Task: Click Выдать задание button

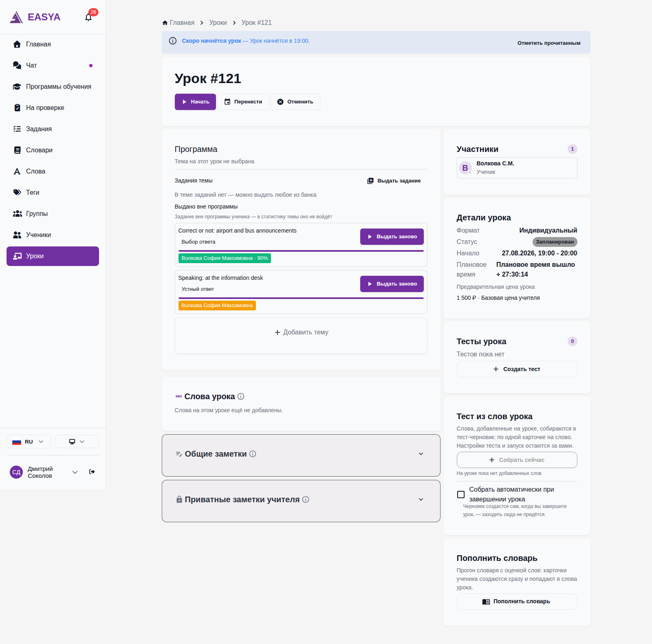Action: click(x=394, y=181)
